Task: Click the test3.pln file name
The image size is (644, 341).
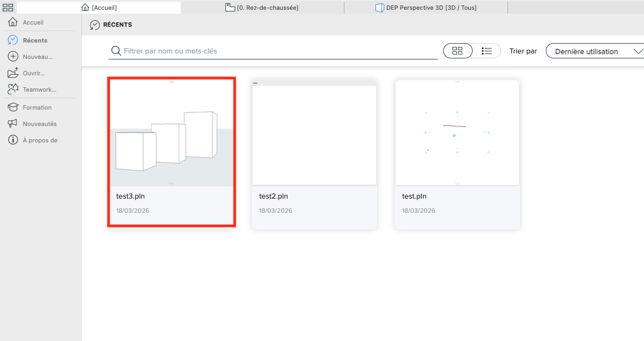Action: coord(130,196)
